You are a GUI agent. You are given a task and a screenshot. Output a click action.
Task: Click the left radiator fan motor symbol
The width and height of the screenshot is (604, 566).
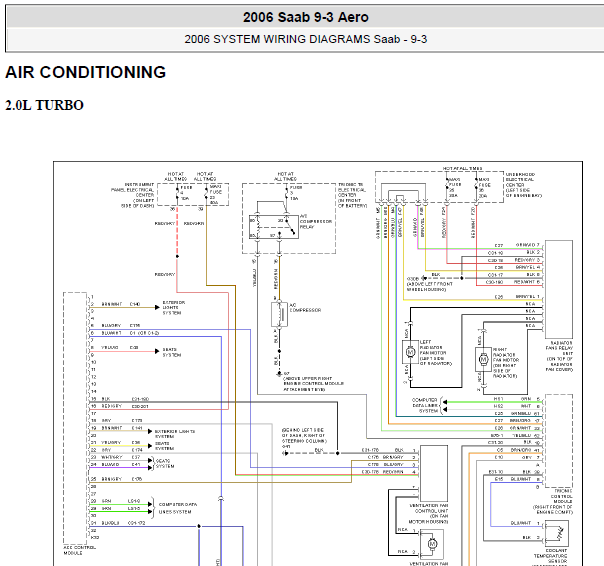[x=410, y=352]
